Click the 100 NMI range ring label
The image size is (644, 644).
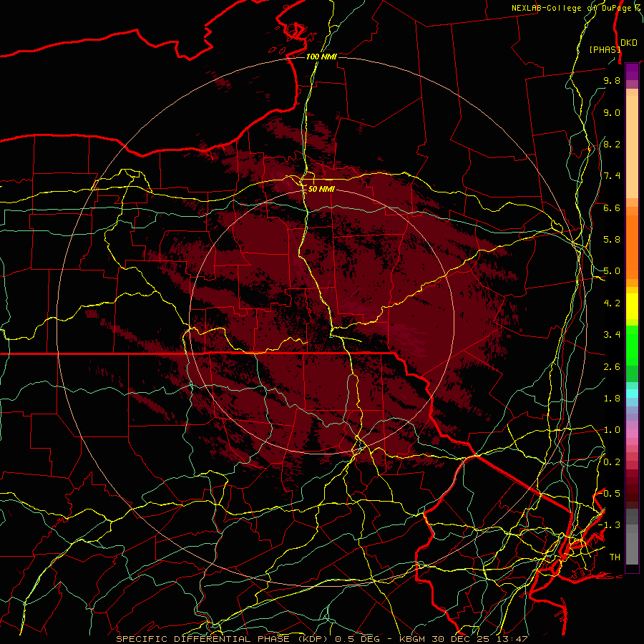click(321, 57)
